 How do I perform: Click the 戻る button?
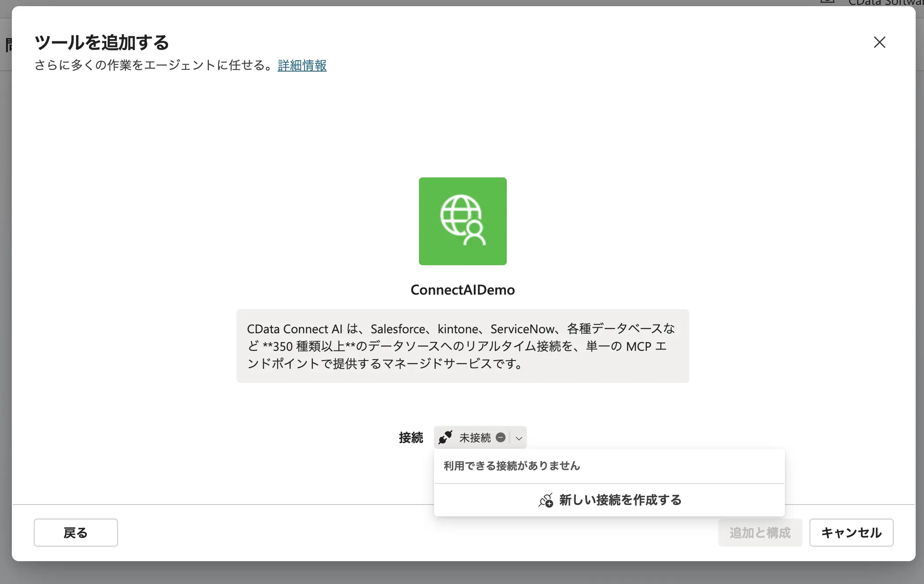click(x=75, y=532)
